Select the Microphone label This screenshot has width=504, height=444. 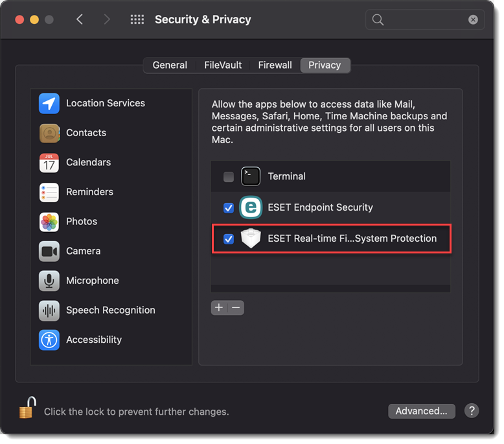pyautogui.click(x=93, y=281)
